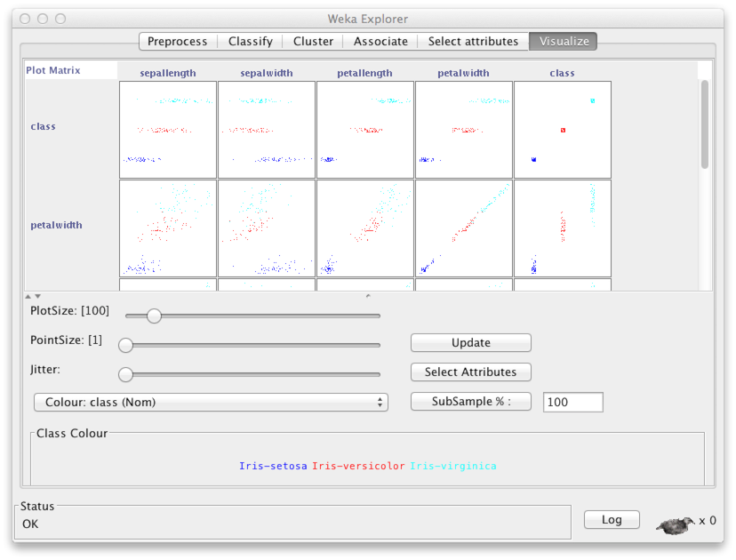This screenshot has height=560, width=736.
Task: Open the class versus class plot
Action: click(563, 130)
